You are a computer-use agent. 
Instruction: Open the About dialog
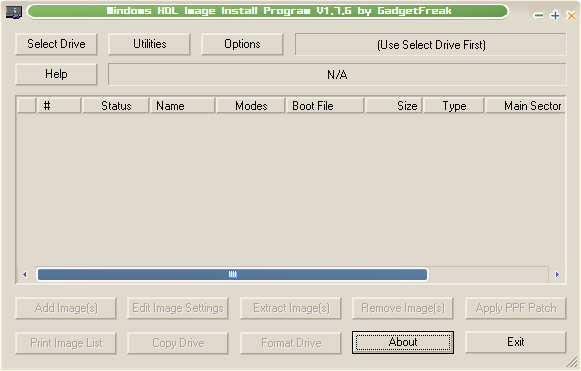(403, 342)
